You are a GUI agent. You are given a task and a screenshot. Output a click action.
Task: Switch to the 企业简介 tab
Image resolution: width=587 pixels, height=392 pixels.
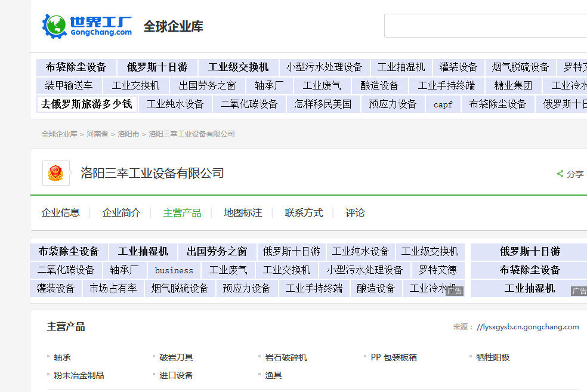119,212
